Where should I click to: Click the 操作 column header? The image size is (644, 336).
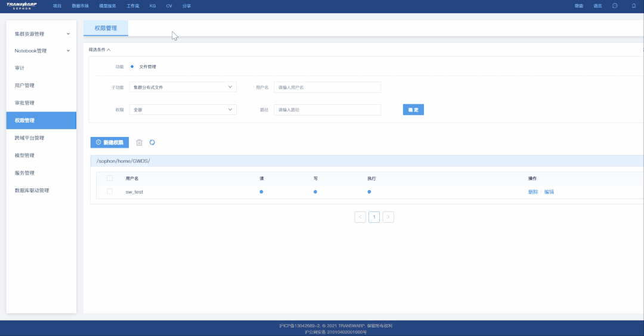click(532, 179)
